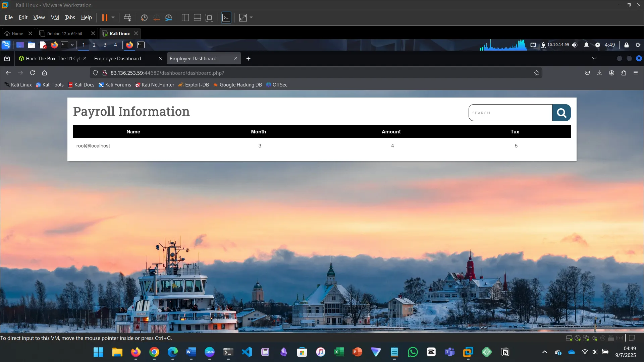Open Firefox downloads panel
644x362 pixels.
coord(599,73)
